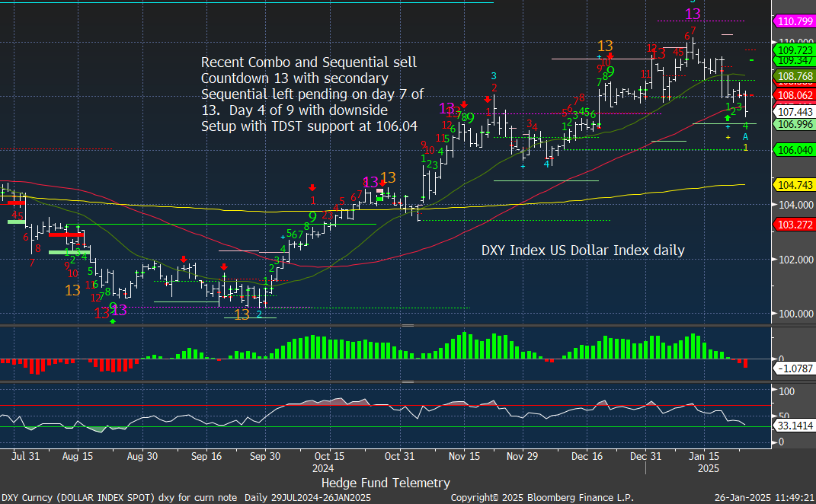Image resolution: width=816 pixels, height=504 pixels.
Task: Click the Oct 15 date label
Action: click(x=329, y=456)
